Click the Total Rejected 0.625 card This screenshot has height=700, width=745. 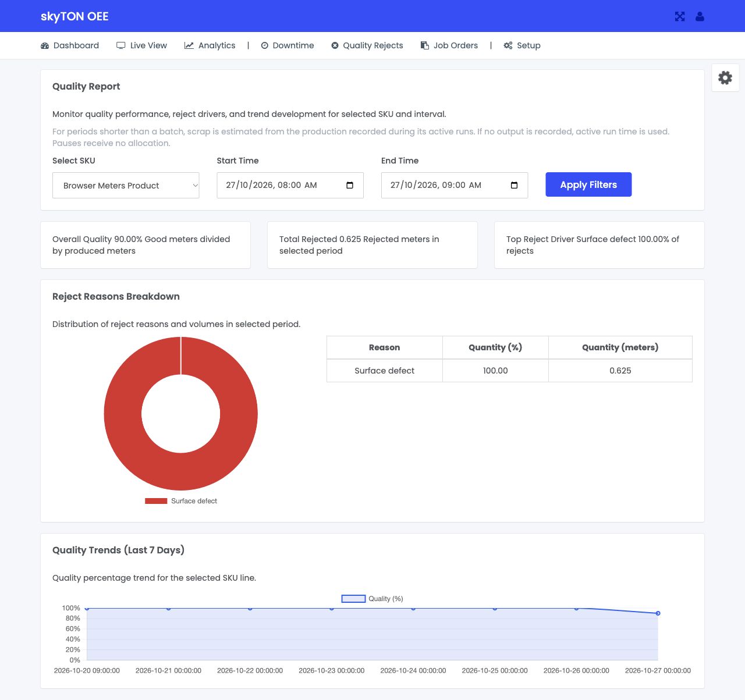372,245
